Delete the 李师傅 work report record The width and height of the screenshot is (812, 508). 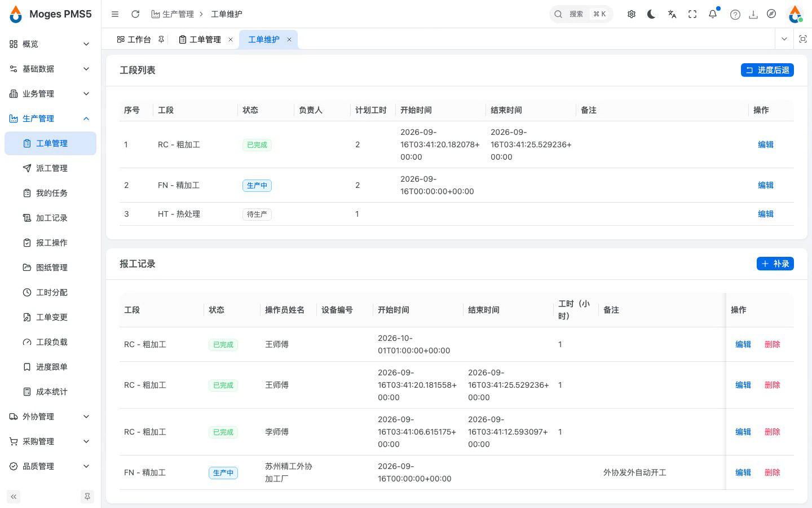click(773, 432)
